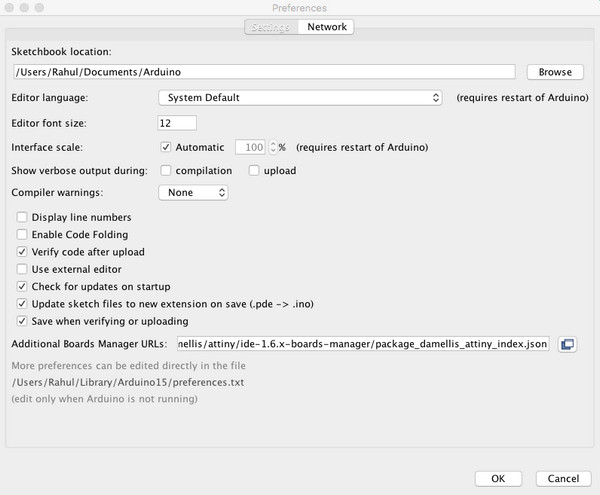Toggle Save when verifying or uploading
600x495 pixels.
coord(22,321)
